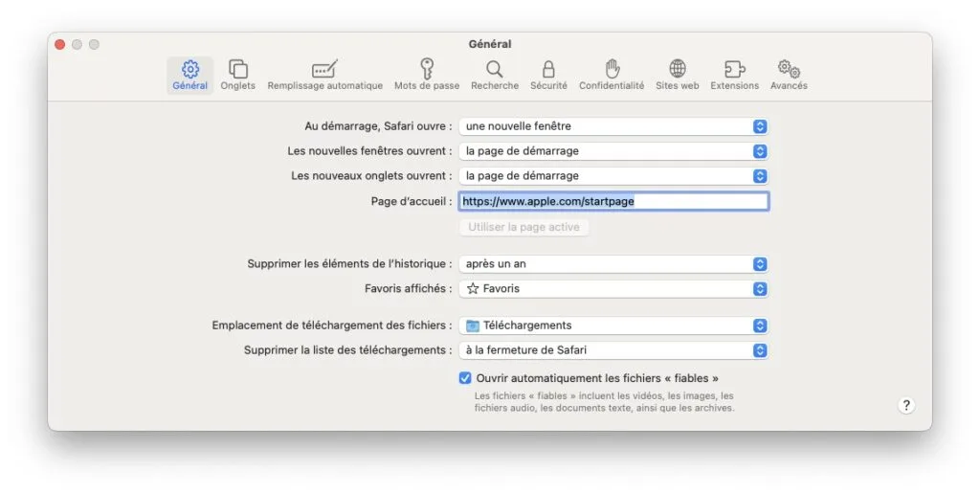The width and height of the screenshot is (980, 494).
Task: Open the Avancés gears tab
Action: coord(789,75)
